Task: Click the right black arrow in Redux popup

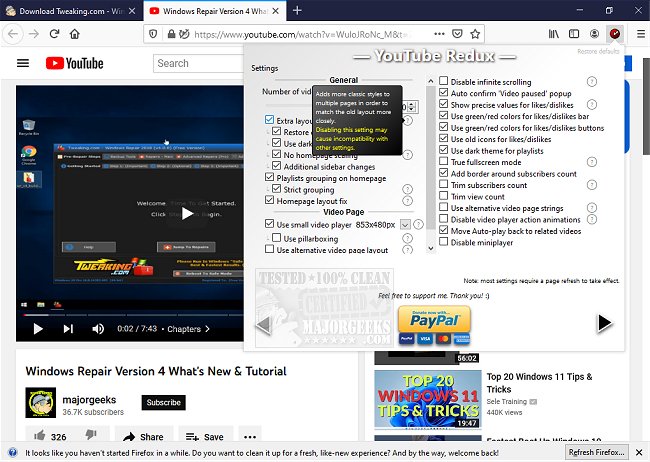Action: pyautogui.click(x=604, y=323)
